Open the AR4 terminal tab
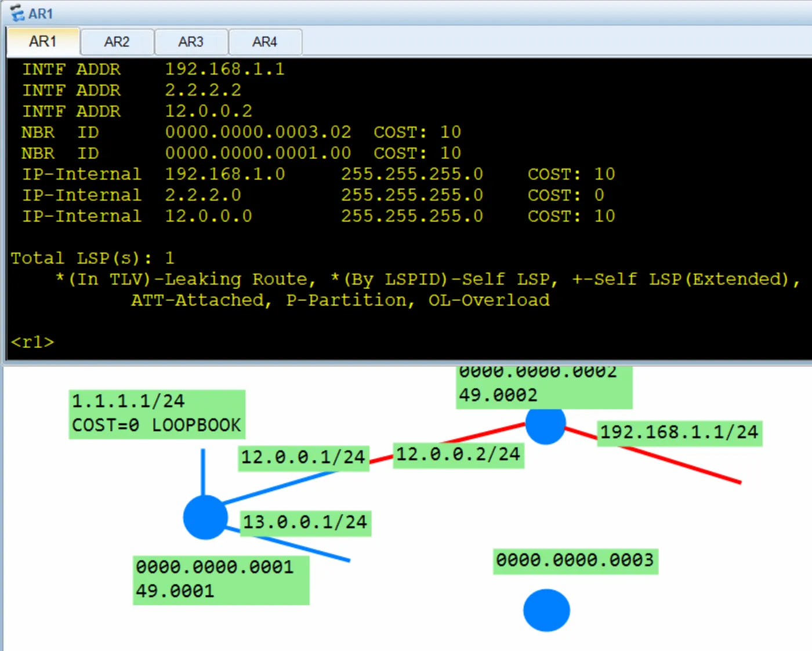Viewport: 812px width, 651px height. [265, 42]
